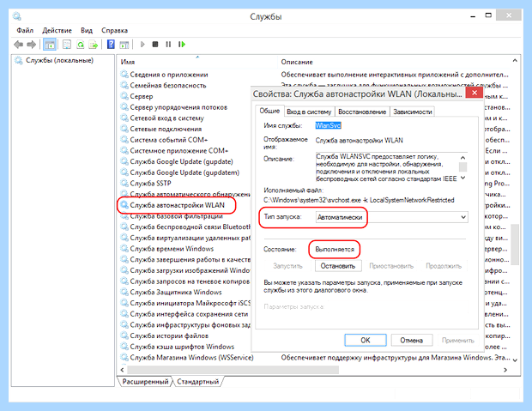The image size is (532, 411).
Task: Click the Stop Service square icon
Action: (155, 44)
